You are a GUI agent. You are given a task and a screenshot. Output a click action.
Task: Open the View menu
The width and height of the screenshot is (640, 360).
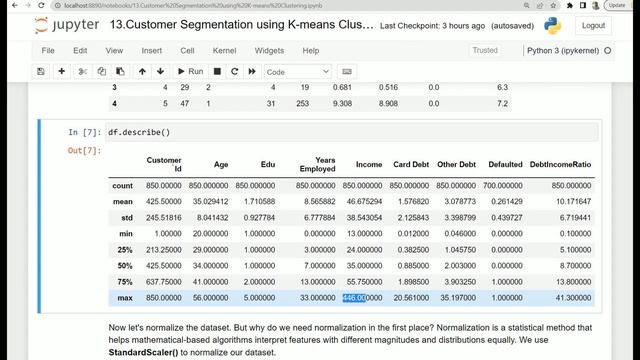click(x=114, y=51)
